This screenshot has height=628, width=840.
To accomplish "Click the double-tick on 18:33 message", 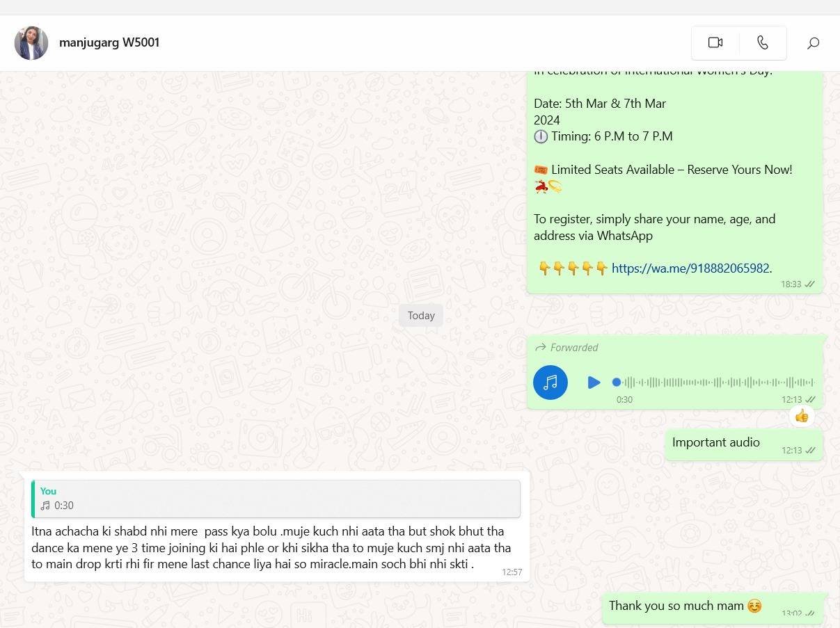I will pyautogui.click(x=810, y=284).
